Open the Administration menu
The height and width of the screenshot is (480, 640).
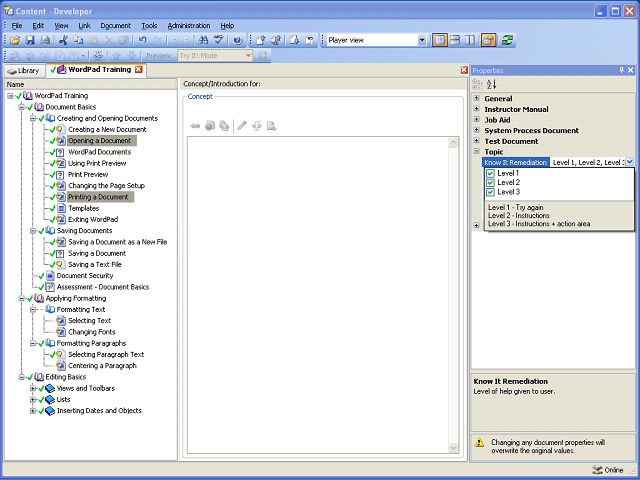(x=189, y=26)
